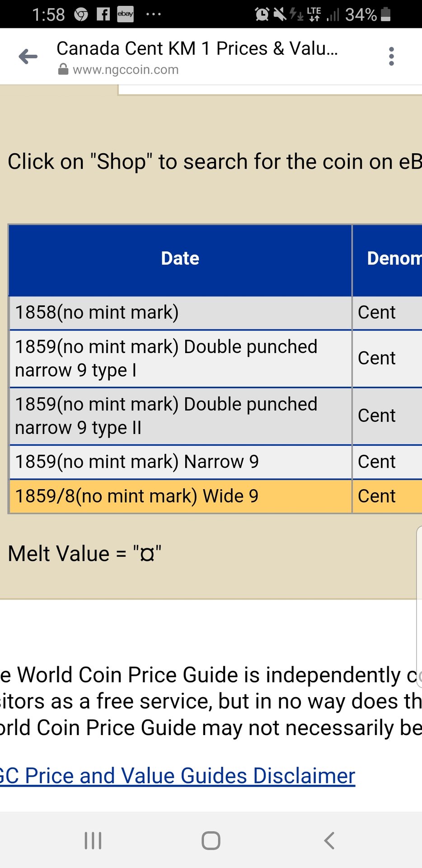The width and height of the screenshot is (422, 868).
Task: Tap the alarm clock status icon
Action: (262, 14)
